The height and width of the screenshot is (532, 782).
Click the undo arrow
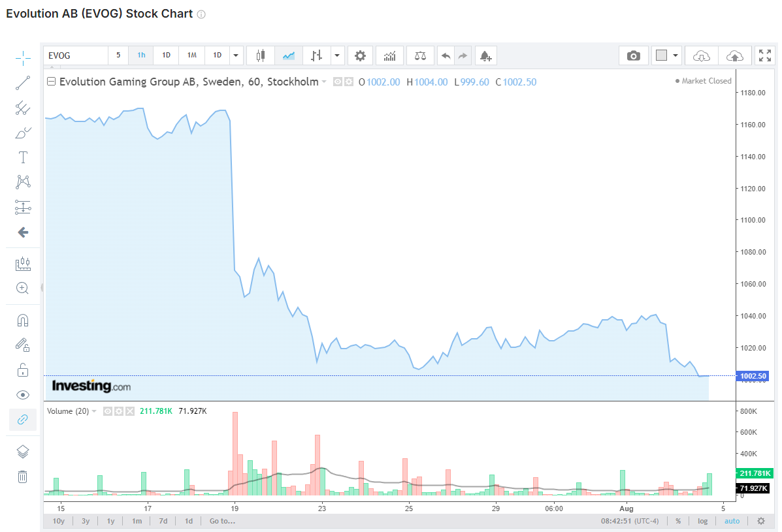click(x=446, y=55)
